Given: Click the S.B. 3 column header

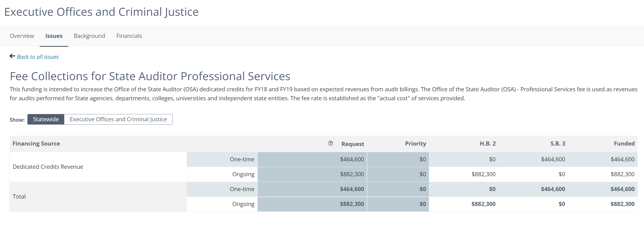Looking at the screenshot, I should pos(558,143).
